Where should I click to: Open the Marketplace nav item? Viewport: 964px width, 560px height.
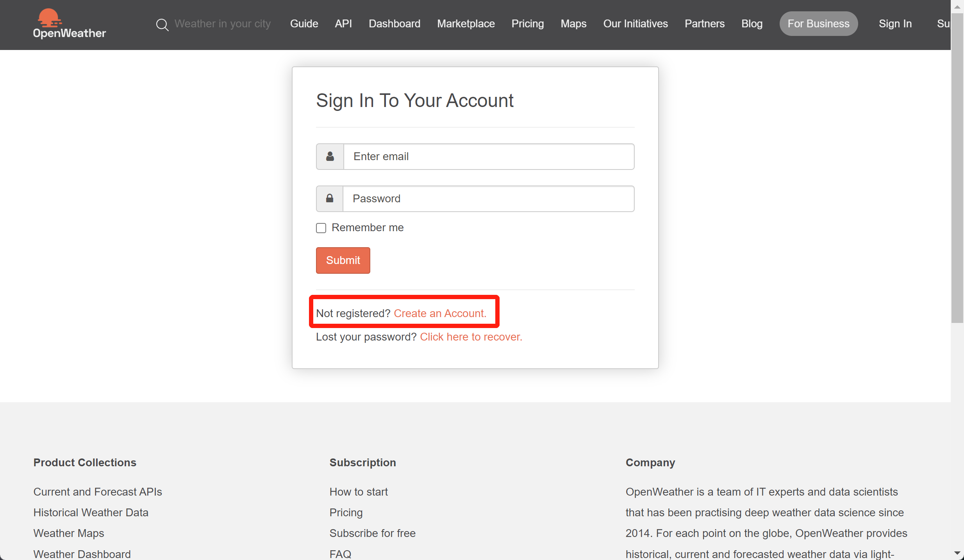click(466, 24)
